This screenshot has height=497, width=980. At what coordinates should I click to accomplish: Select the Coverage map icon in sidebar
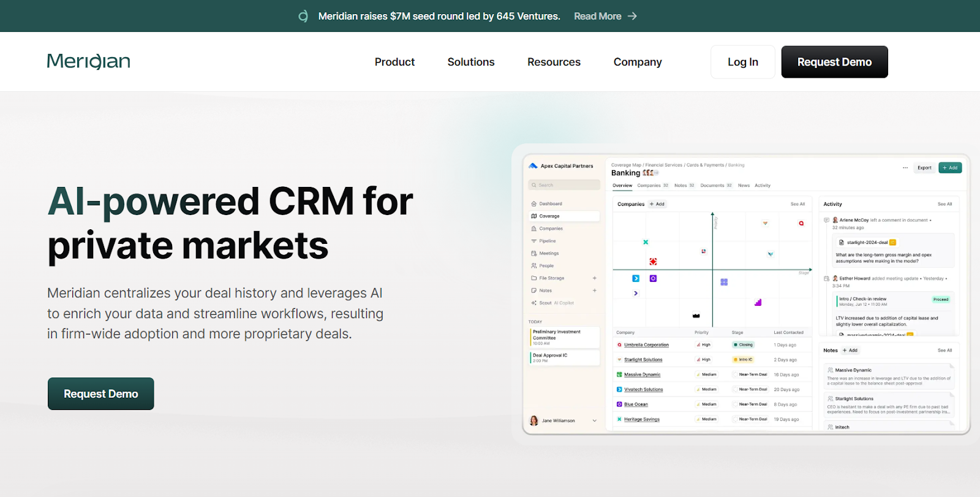pos(534,216)
